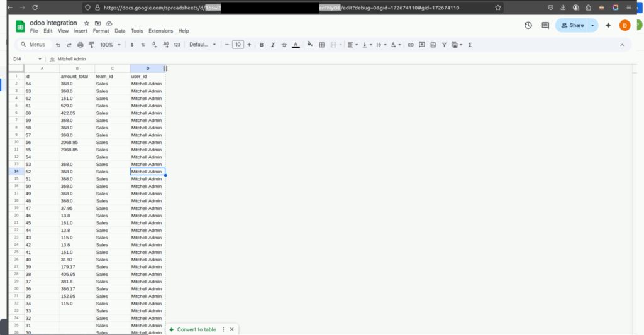Decrease the font size

(226, 45)
